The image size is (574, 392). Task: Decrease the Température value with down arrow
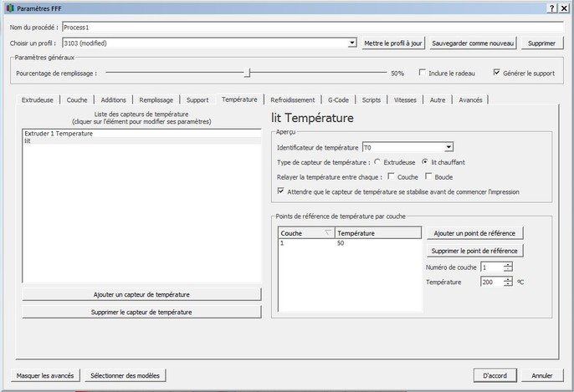click(x=508, y=285)
